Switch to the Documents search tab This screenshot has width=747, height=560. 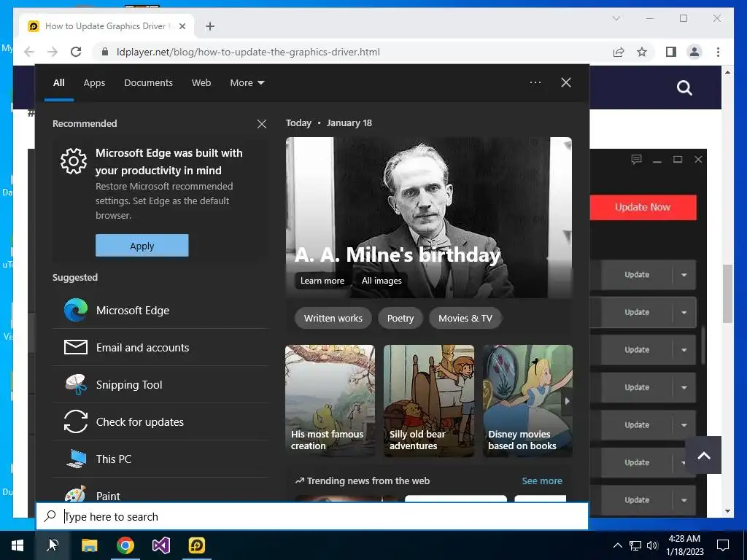coord(148,83)
